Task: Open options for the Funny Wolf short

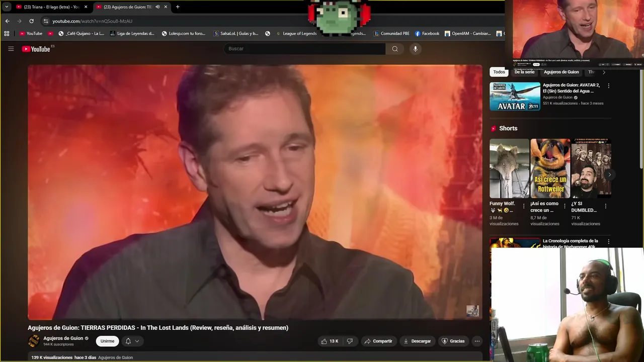Action: pyautogui.click(x=524, y=206)
